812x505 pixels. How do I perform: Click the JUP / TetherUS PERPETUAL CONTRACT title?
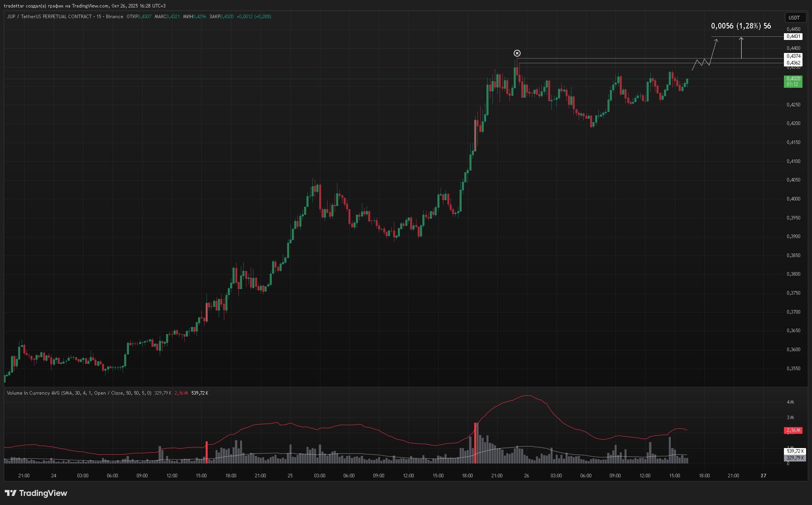(x=49, y=17)
